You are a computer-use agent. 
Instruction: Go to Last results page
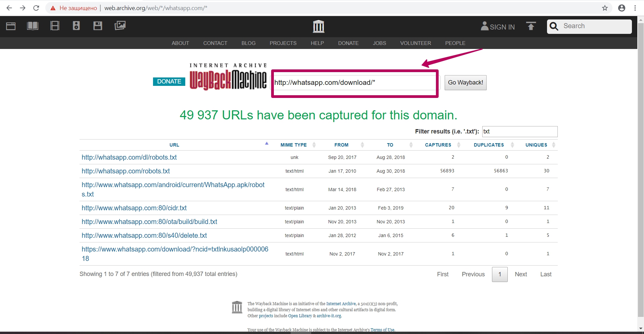point(546,274)
